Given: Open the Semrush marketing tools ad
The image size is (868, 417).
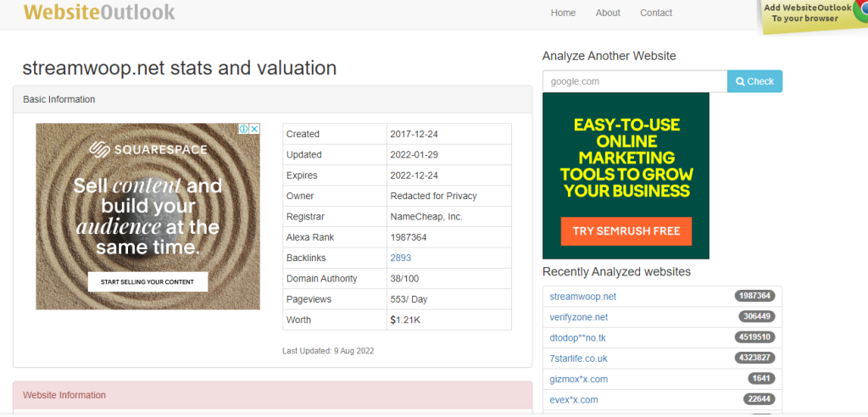Looking at the screenshot, I should click(x=626, y=175).
